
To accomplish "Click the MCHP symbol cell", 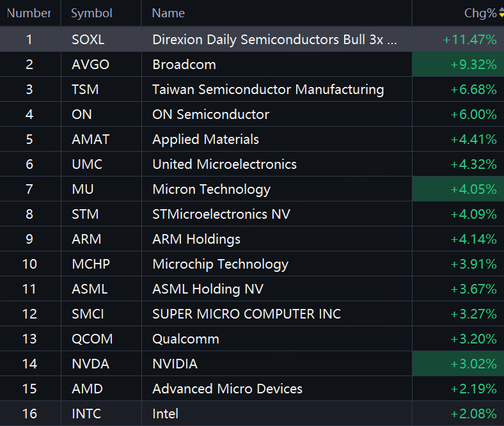I will [x=101, y=264].
